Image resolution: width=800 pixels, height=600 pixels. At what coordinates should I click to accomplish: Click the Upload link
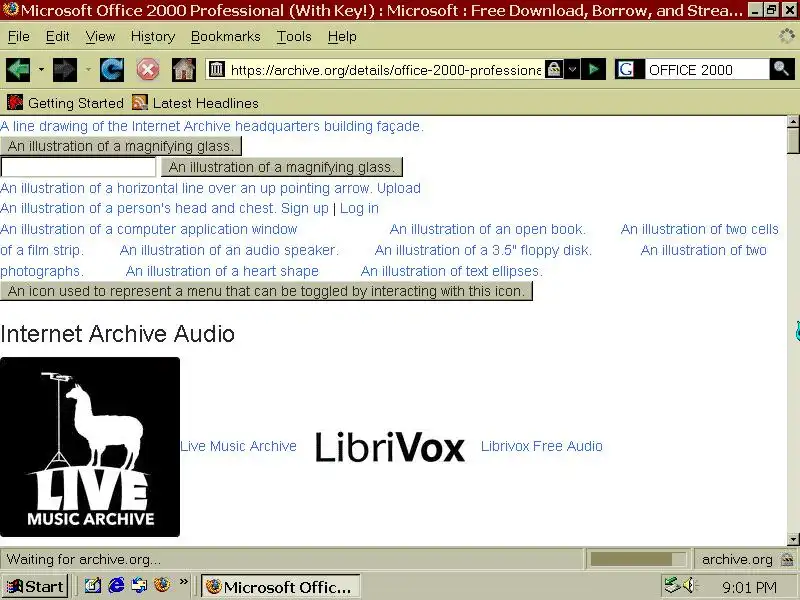(399, 188)
